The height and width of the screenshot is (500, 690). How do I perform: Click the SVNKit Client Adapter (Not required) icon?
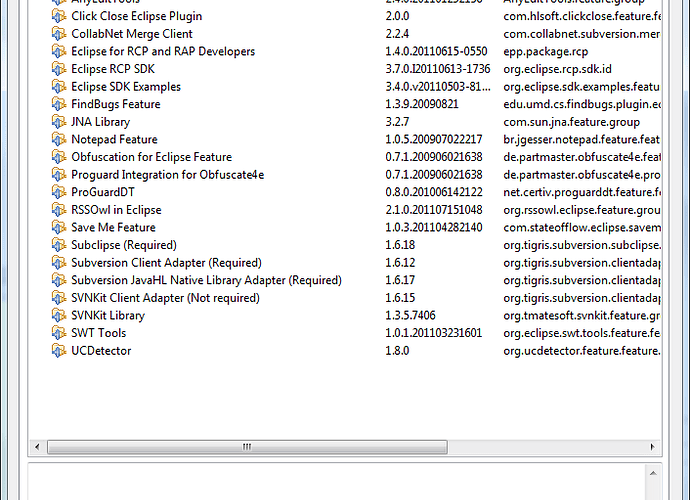[59, 298]
